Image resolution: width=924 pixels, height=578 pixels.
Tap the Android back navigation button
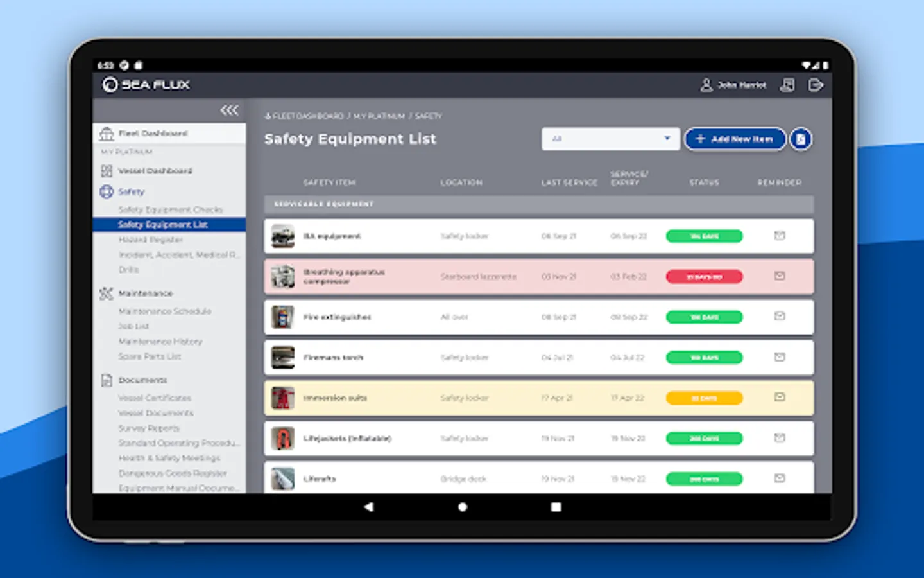[x=369, y=507]
